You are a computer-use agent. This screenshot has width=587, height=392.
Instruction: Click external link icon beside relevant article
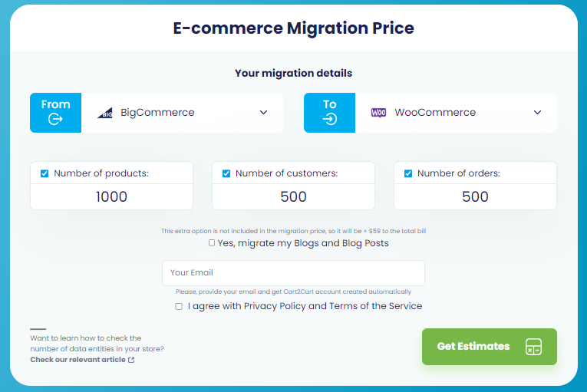pos(131,360)
